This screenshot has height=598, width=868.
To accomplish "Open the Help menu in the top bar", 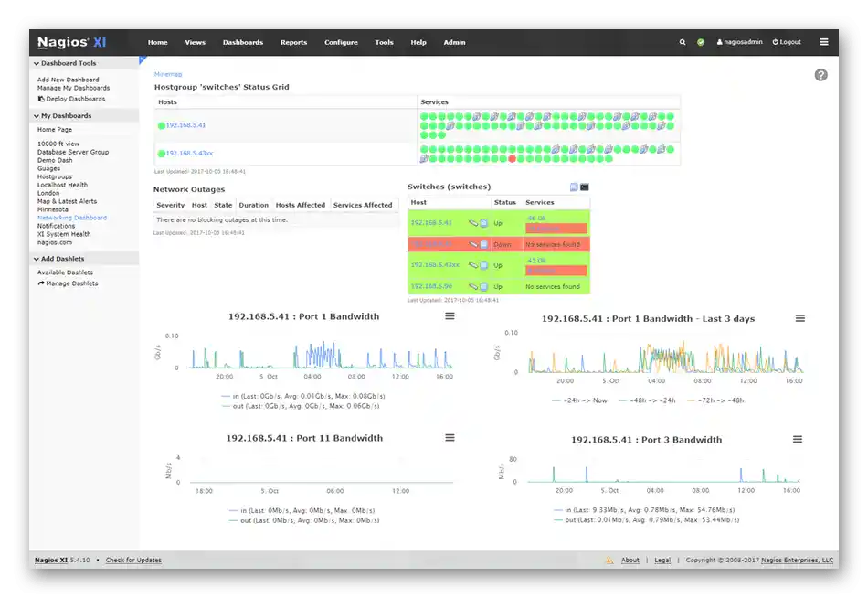I will tap(418, 42).
